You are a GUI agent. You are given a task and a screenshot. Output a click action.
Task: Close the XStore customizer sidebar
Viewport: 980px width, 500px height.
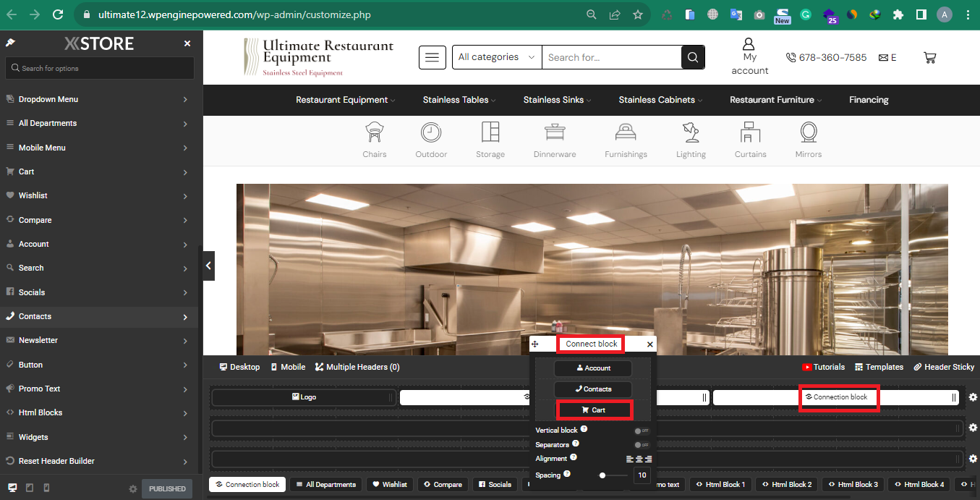187,43
